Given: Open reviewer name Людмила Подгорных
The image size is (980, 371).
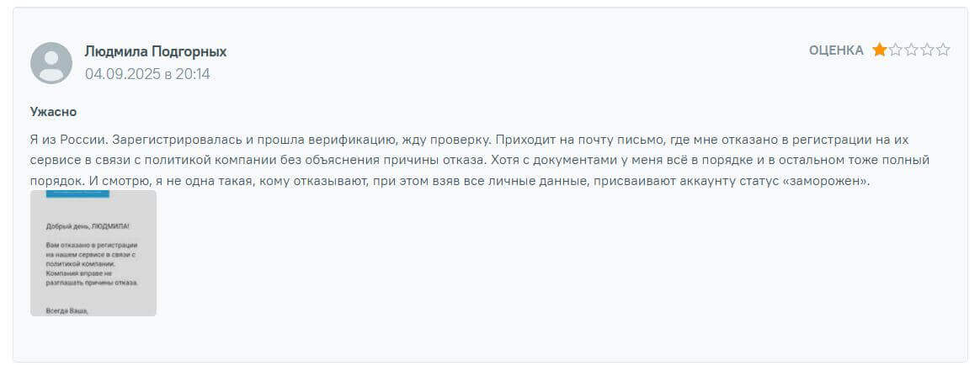Looking at the screenshot, I should click(156, 51).
